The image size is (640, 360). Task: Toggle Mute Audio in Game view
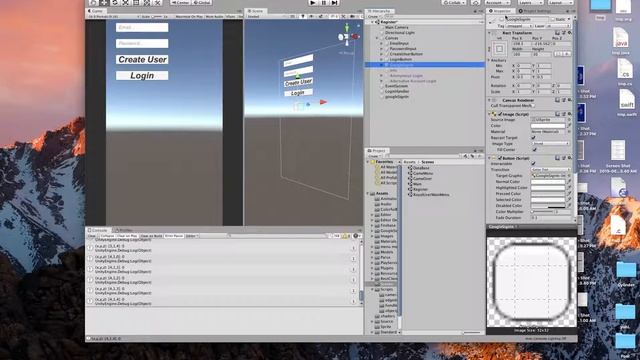[x=214, y=17]
